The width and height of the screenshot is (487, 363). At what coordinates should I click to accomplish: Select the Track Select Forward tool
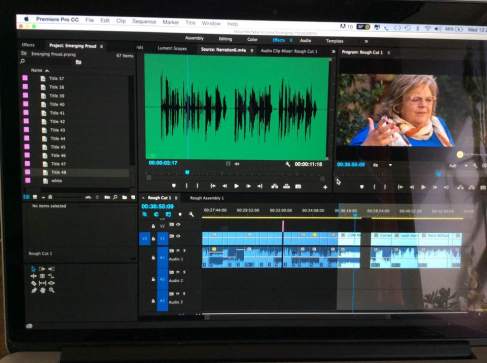coord(42,269)
